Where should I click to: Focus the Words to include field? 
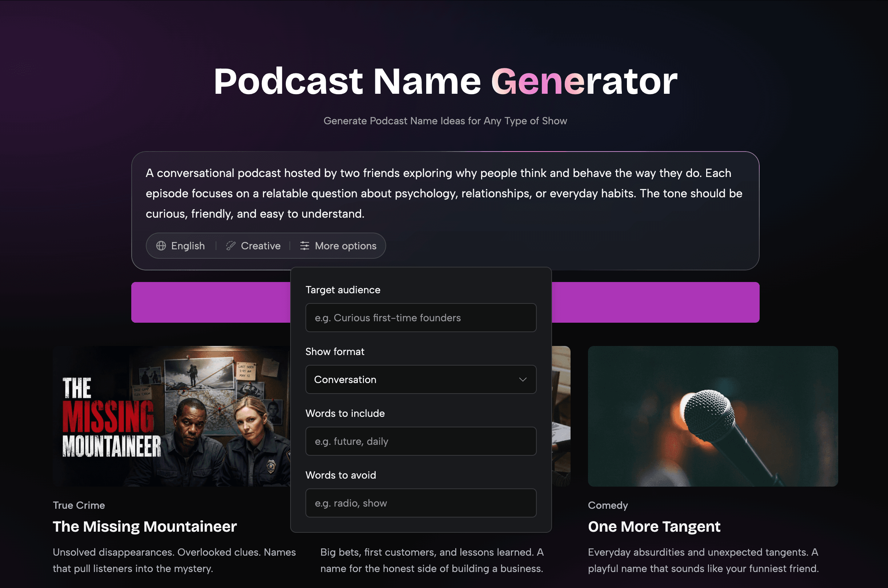point(421,442)
